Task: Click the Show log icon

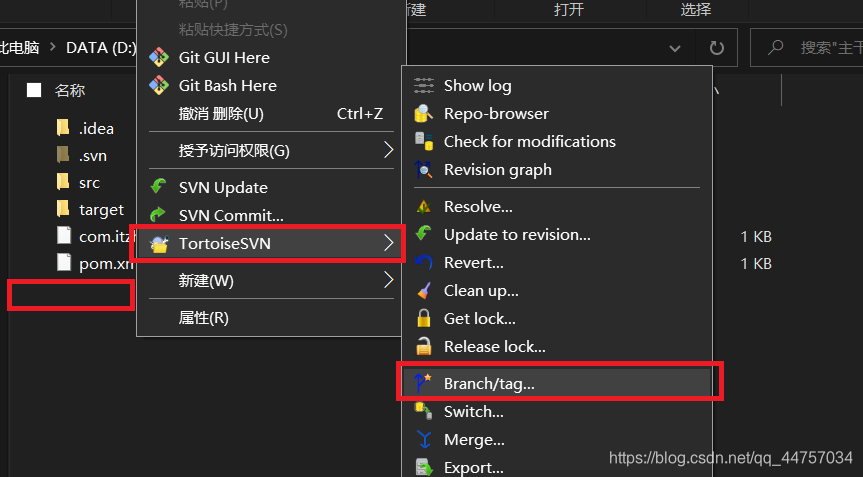Action: coord(424,86)
